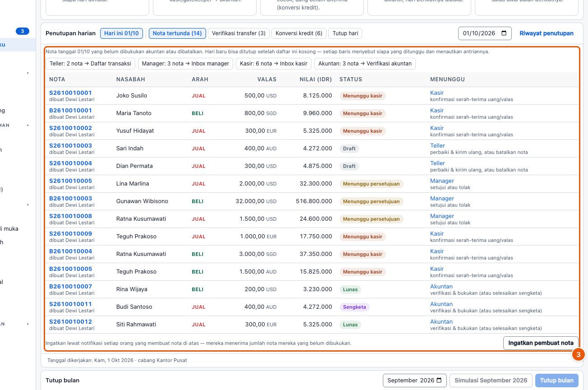Image resolution: width=588 pixels, height=390 pixels.
Task: Open nota S2610010003
Action: pos(70,146)
